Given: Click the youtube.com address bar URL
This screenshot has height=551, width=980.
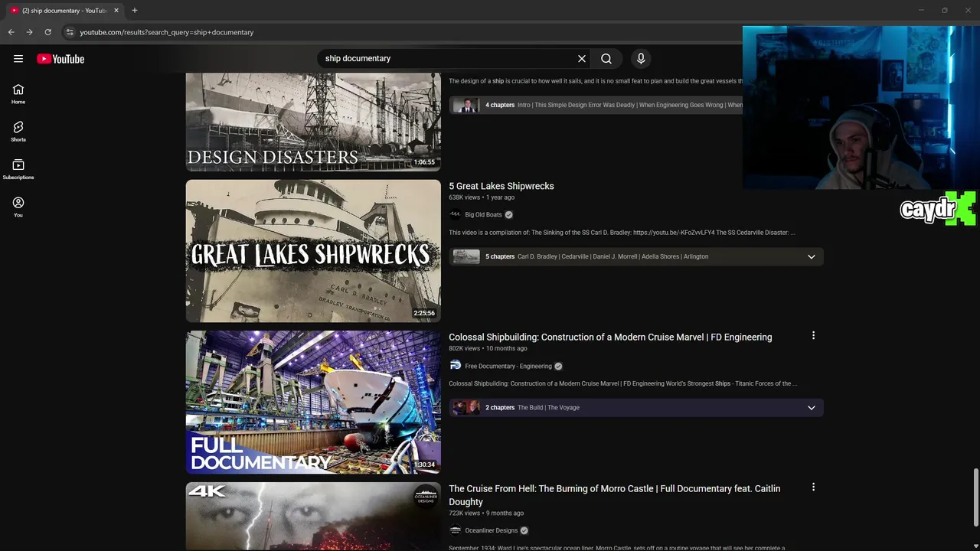Looking at the screenshot, I should [x=167, y=32].
